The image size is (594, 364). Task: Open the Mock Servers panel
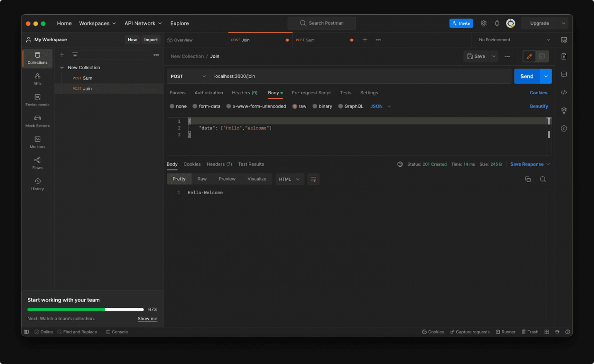coord(37,122)
